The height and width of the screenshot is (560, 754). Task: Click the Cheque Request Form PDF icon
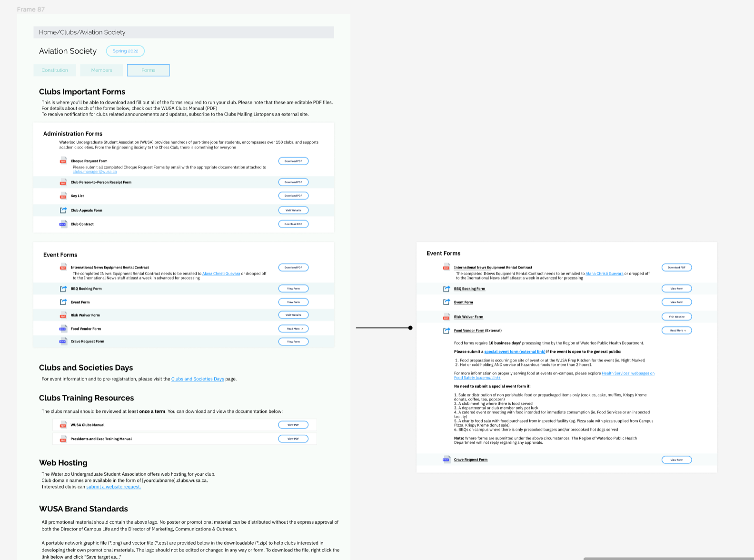[x=63, y=161]
